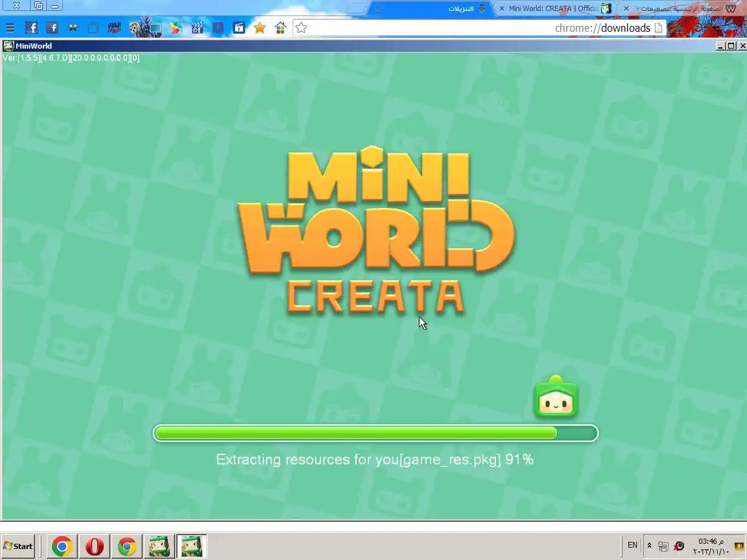Restore down the Chrome window
Screen dimensions: 747x560
point(39,6)
